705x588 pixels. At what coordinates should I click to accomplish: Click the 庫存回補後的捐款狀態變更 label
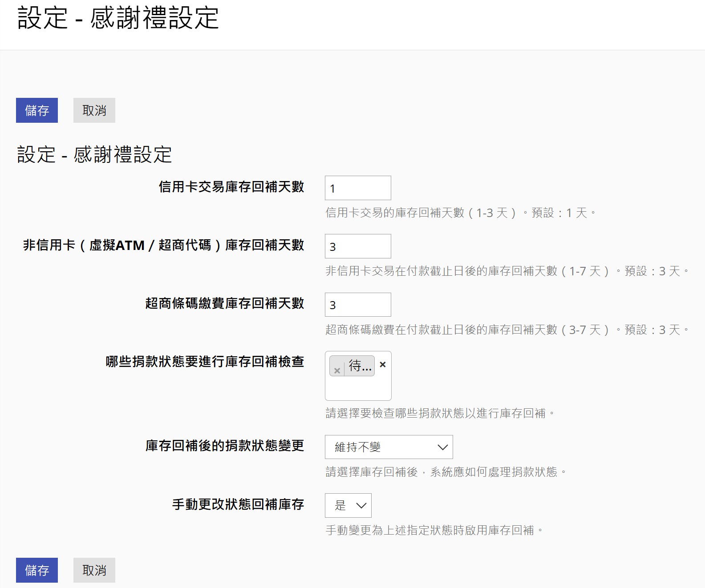225,446
